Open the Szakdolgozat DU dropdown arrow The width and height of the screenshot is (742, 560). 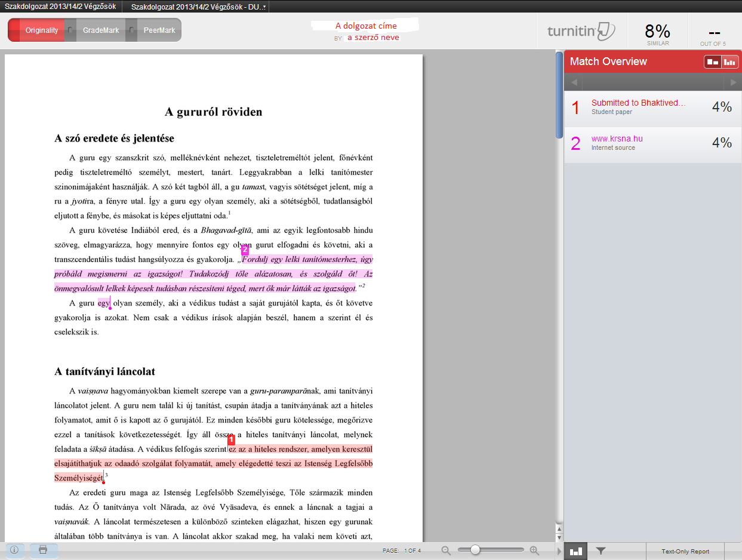coord(264,7)
